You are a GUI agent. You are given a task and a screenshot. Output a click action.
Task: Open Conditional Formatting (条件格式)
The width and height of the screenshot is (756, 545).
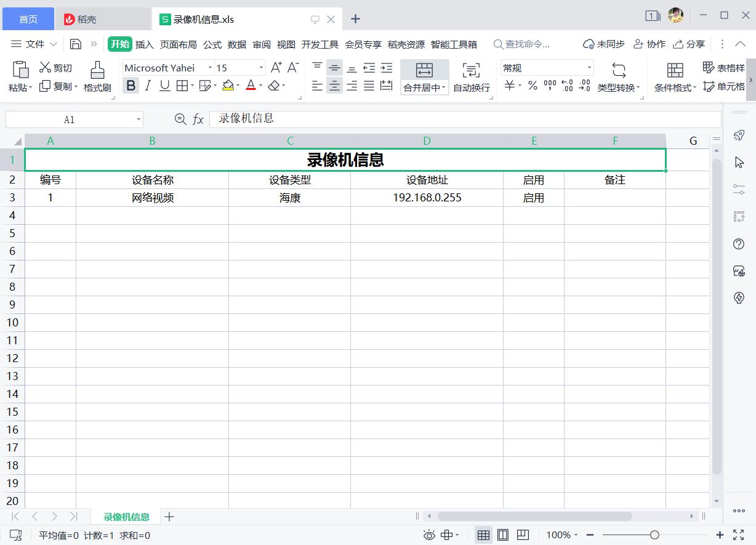[675, 70]
